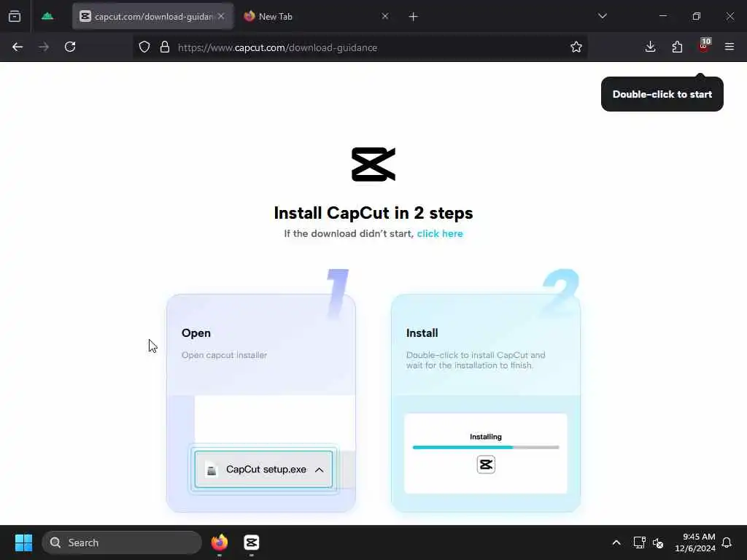Open Firefox View in the tab bar
The height and width of the screenshot is (560, 747).
point(15,16)
